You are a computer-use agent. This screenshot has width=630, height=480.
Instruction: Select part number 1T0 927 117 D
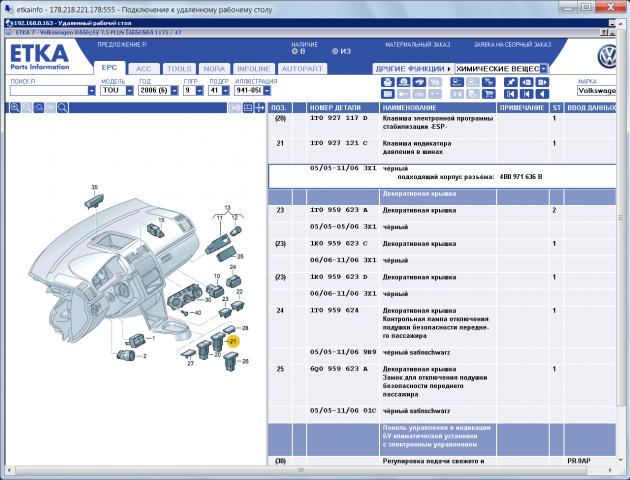point(338,118)
